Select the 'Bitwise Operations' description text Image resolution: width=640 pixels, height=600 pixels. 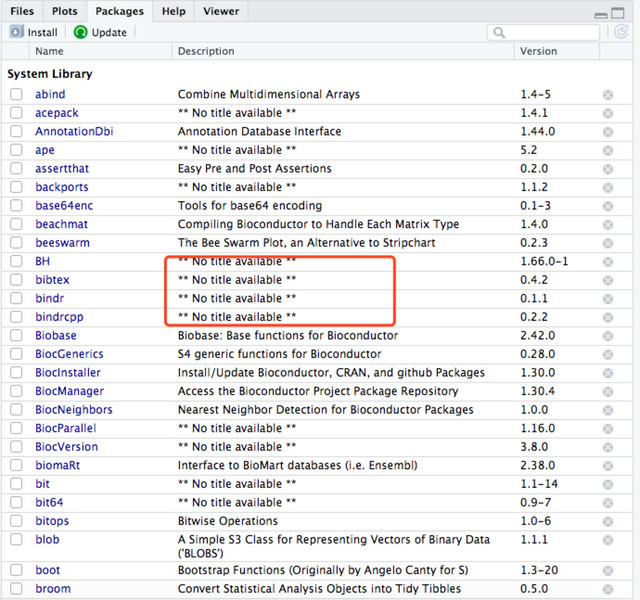click(x=228, y=521)
